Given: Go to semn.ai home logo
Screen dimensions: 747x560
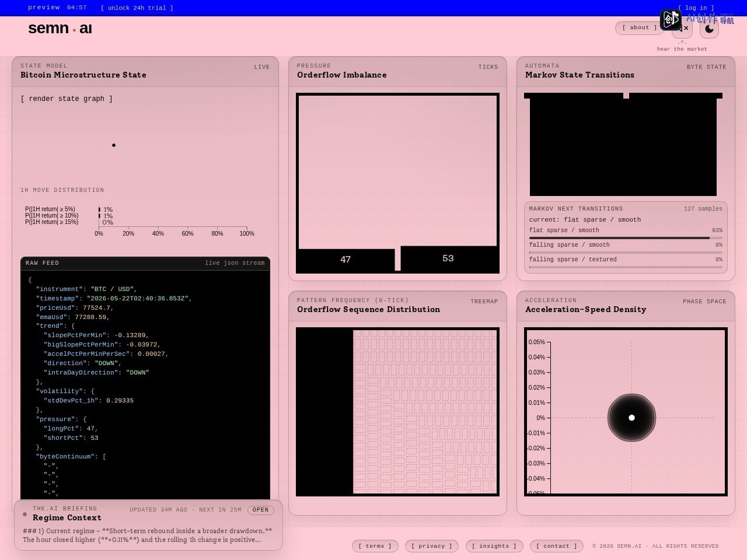Looking at the screenshot, I should click(x=60, y=28).
